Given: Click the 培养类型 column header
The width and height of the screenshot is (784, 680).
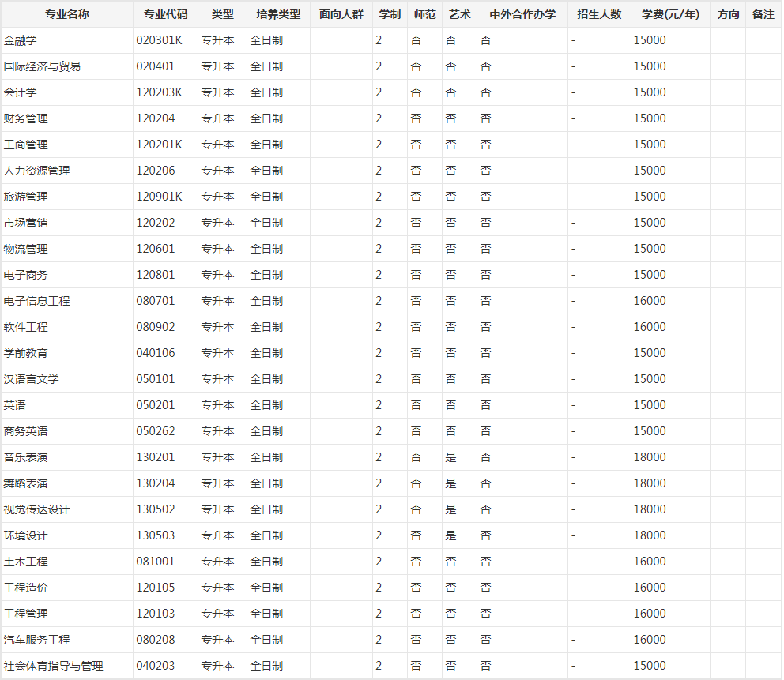Looking at the screenshot, I should tap(278, 14).
